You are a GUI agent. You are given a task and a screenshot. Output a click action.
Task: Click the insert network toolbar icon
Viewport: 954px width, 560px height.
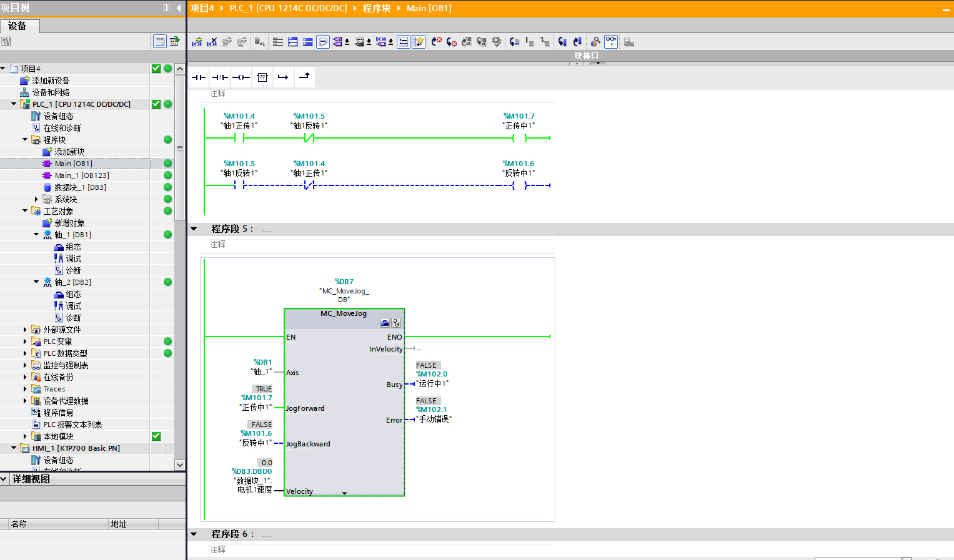tap(197, 42)
